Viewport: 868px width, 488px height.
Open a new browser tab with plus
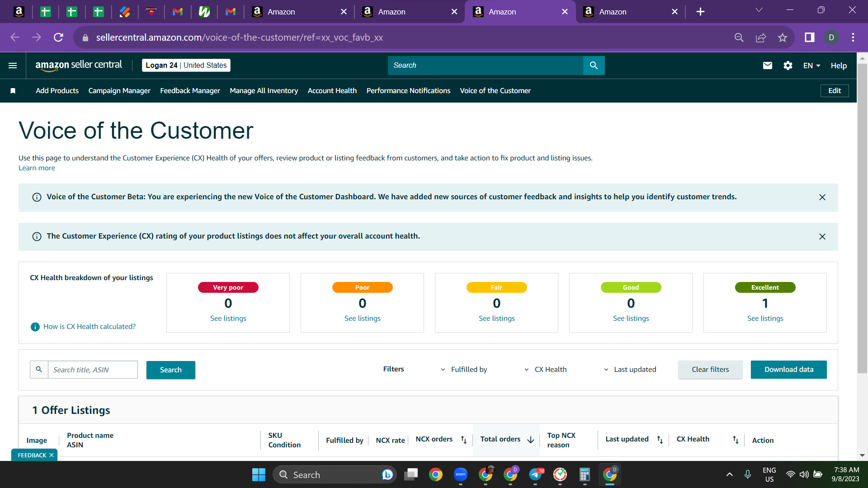[700, 12]
